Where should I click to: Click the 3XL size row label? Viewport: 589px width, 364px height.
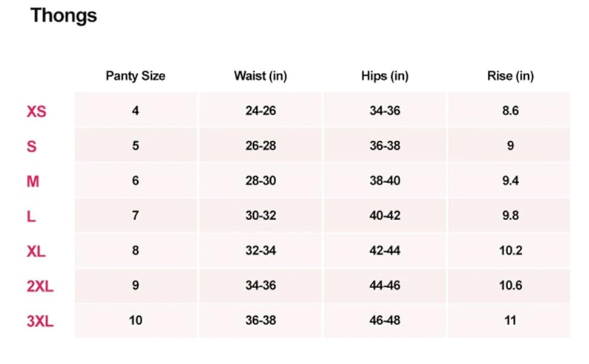(x=40, y=321)
